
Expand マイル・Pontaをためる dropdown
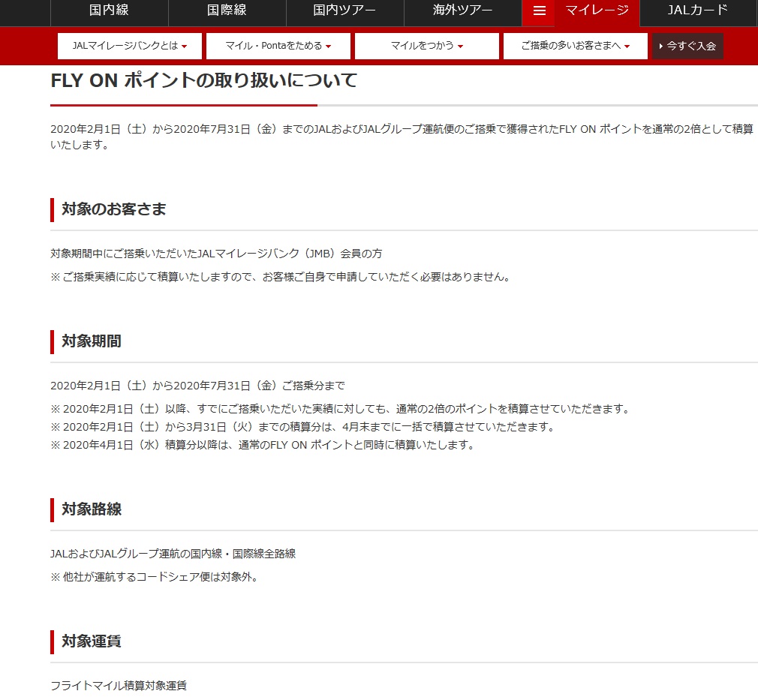[278, 46]
